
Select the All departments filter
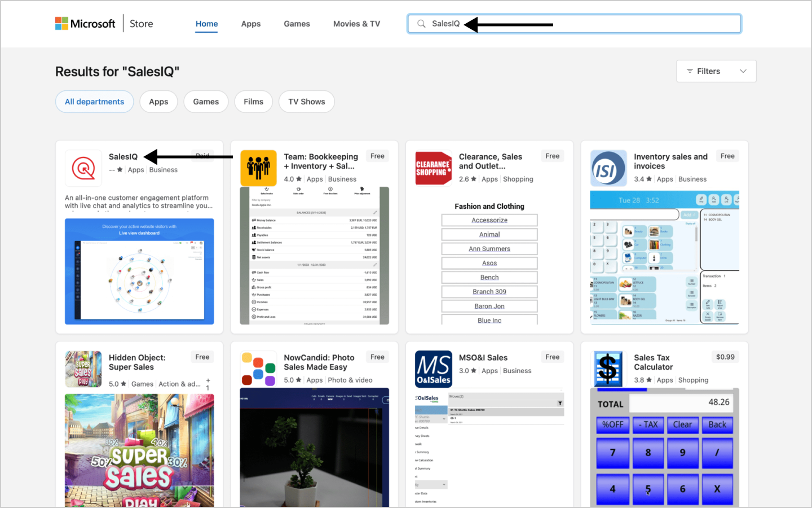(94, 102)
